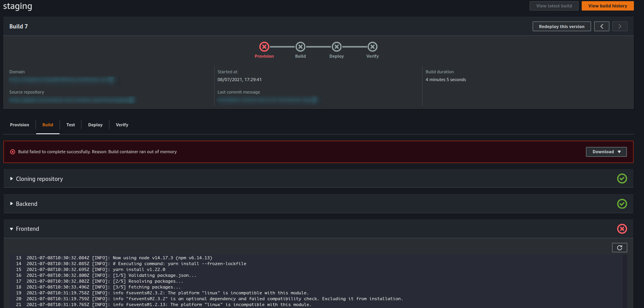Click the 'Build 7' heading text
644x308 pixels.
coord(18,27)
